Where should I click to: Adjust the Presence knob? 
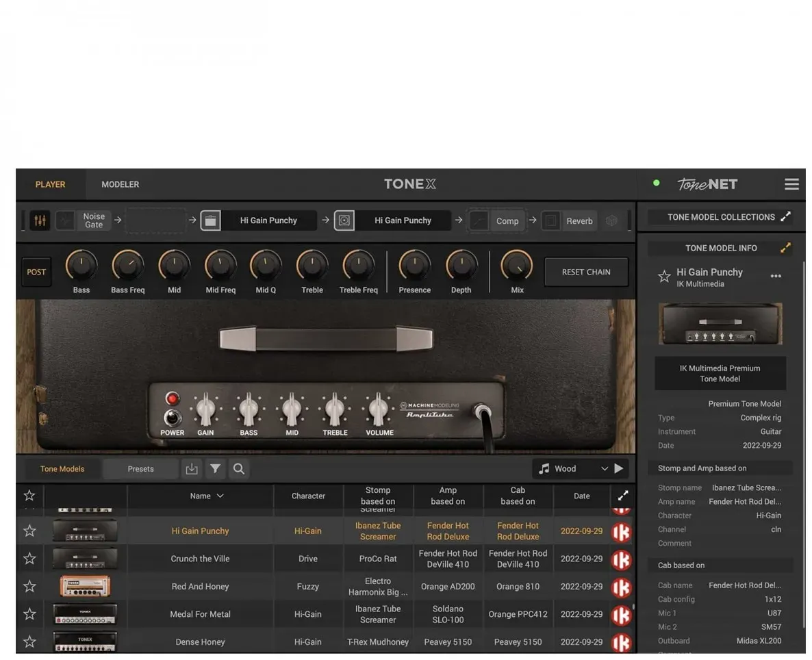tap(414, 265)
